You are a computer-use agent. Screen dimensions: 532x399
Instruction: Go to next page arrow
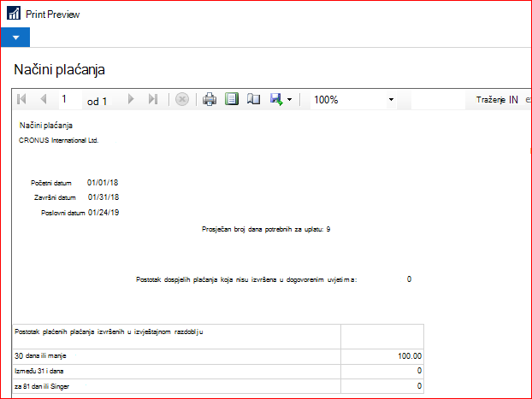[x=131, y=99]
